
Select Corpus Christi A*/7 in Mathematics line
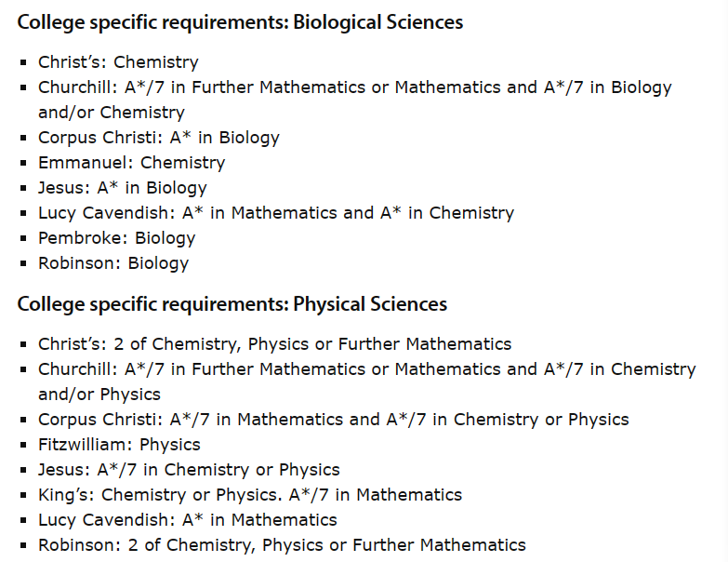(334, 420)
